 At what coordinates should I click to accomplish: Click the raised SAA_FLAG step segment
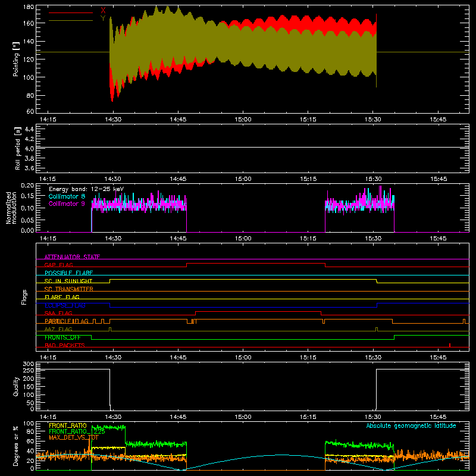tap(258, 311)
